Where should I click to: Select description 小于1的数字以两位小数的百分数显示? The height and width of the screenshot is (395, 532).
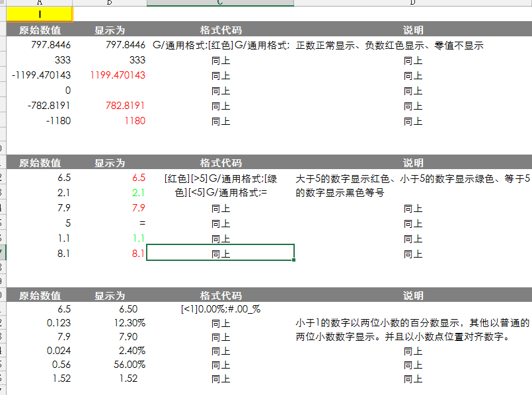[x=412, y=330]
